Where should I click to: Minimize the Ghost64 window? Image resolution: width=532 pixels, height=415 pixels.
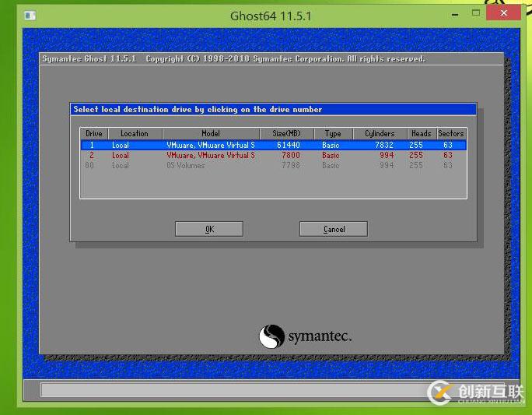tap(455, 14)
